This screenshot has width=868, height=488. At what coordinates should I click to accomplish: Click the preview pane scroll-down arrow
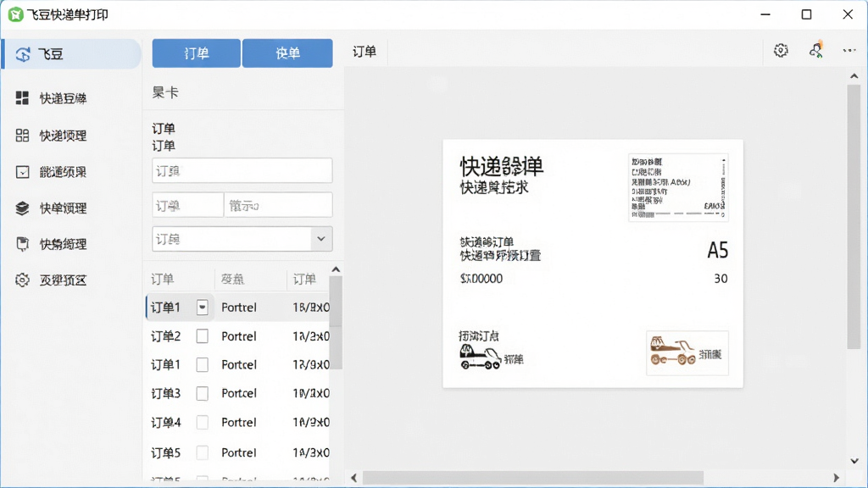pos(854,461)
